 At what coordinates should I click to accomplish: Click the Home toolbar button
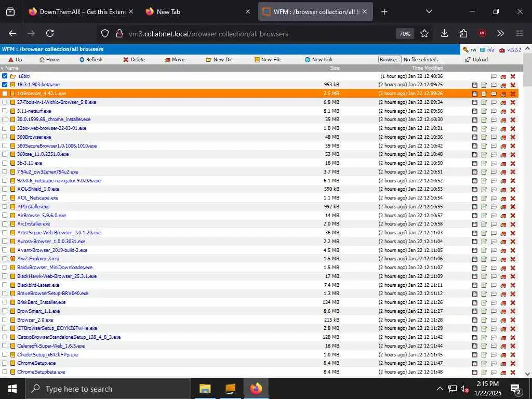click(49, 60)
